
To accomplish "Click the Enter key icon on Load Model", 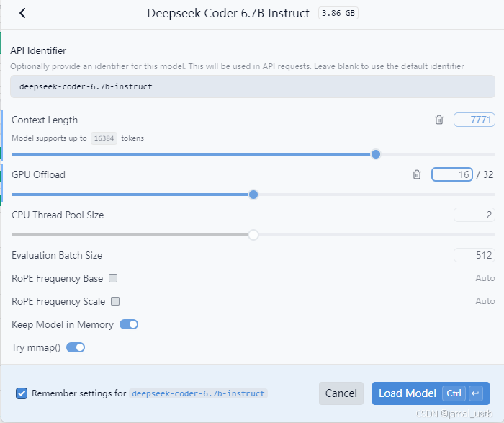I will coord(476,393).
